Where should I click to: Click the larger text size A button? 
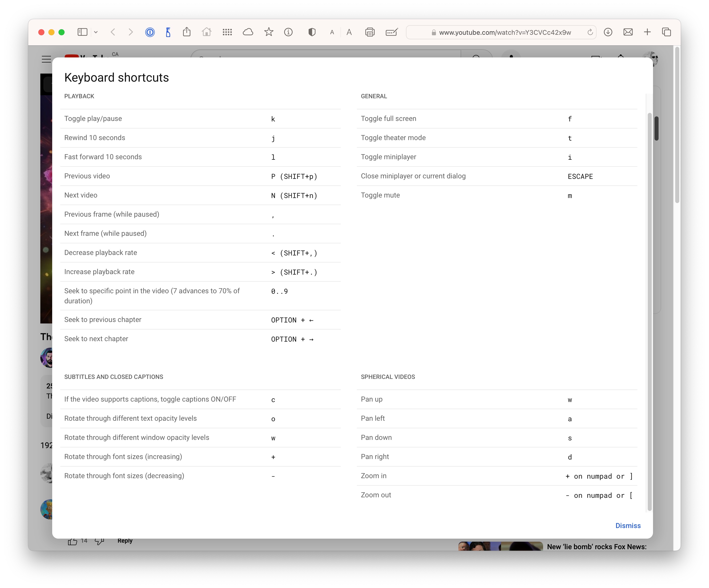[x=349, y=32]
